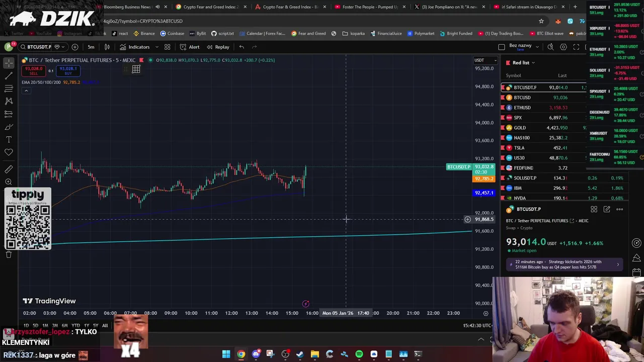Open the Alert creation button
Screen dimensions: 644x362
pos(190,47)
